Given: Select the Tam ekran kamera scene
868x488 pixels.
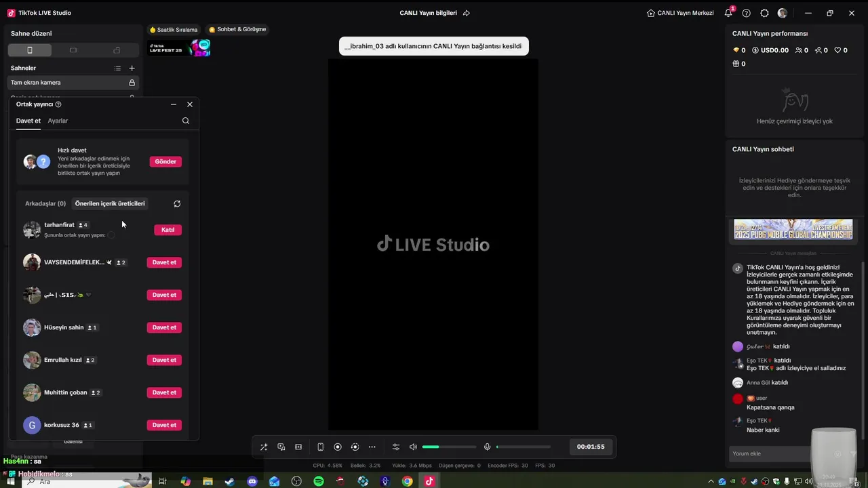Looking at the screenshot, I should (73, 83).
